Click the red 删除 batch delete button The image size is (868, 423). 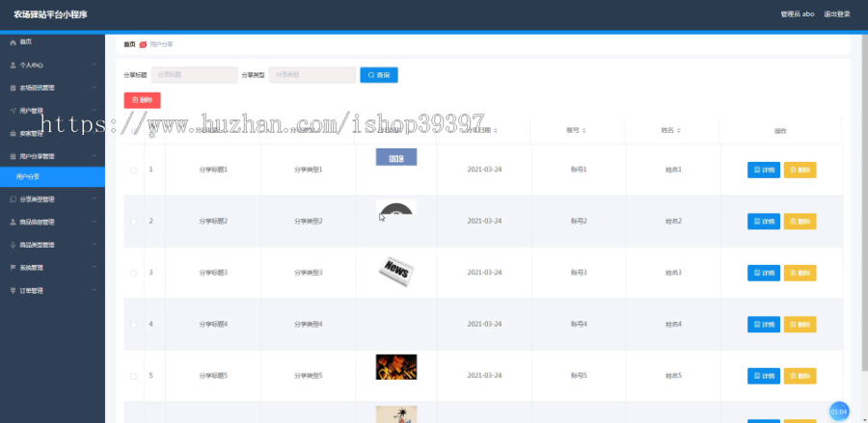[143, 100]
